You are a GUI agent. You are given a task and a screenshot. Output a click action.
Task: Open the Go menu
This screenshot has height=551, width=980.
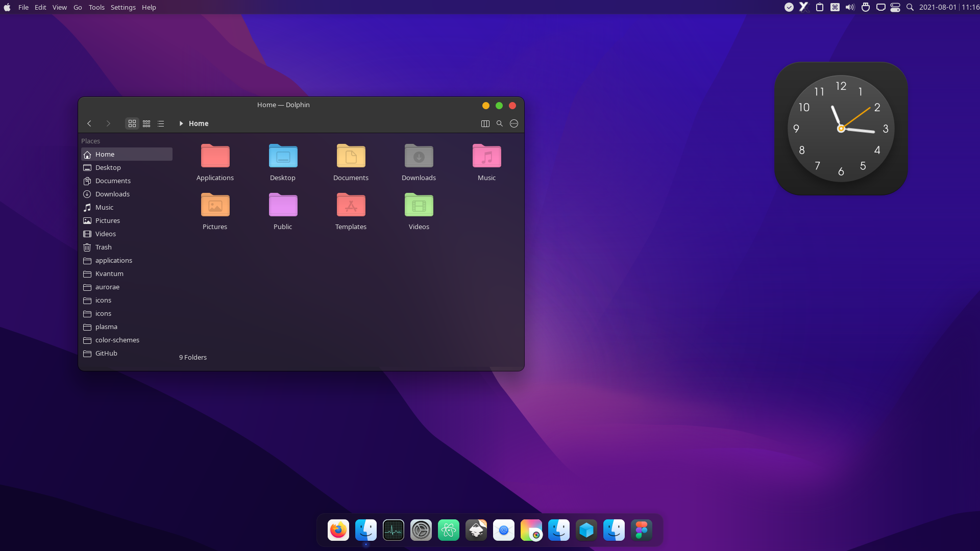pyautogui.click(x=78, y=7)
